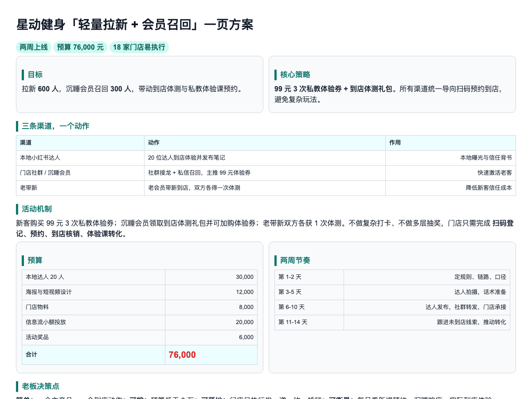Select the 第 6-10 天 schedule cell
This screenshot has height=399, width=532.
[x=309, y=307]
